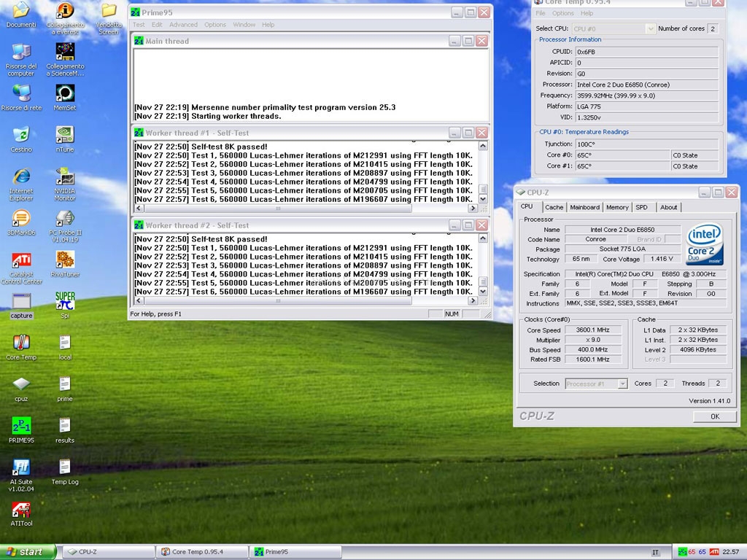The width and height of the screenshot is (747, 560).
Task: Select the Temp Log file icon
Action: pyautogui.click(x=65, y=472)
